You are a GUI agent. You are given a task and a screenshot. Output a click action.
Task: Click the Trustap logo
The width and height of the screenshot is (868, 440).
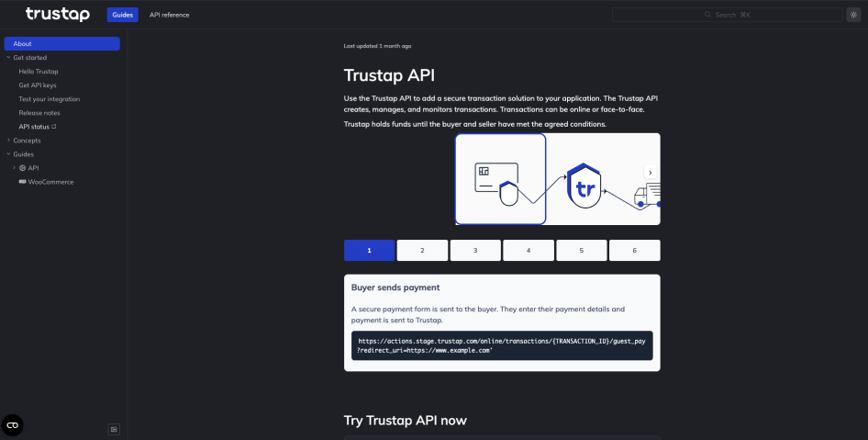pos(58,15)
